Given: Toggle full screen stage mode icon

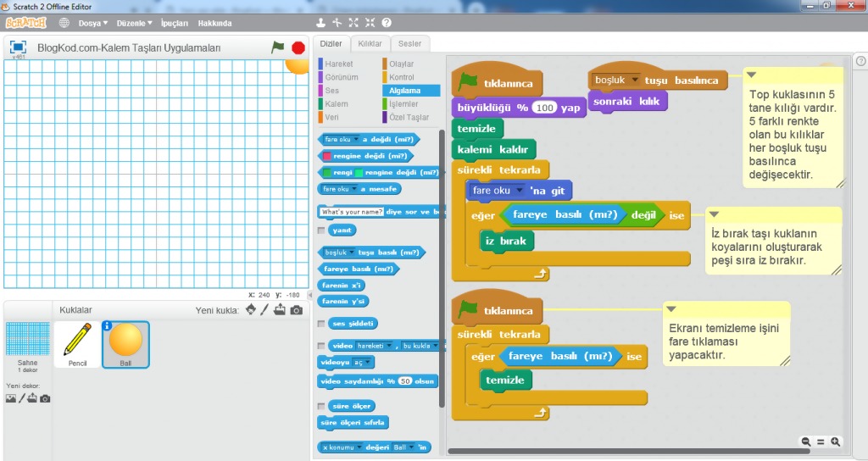Looking at the screenshot, I should coord(19,47).
